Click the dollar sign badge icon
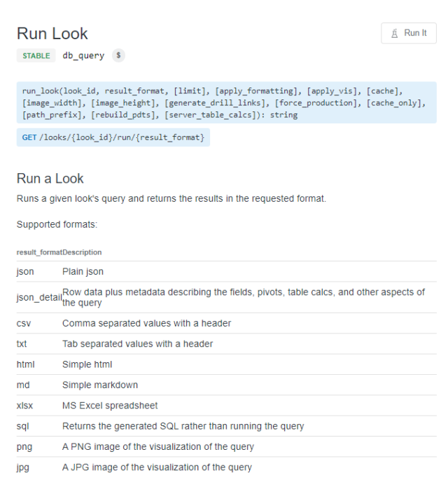Screen dimensions: 448x487 tap(119, 56)
